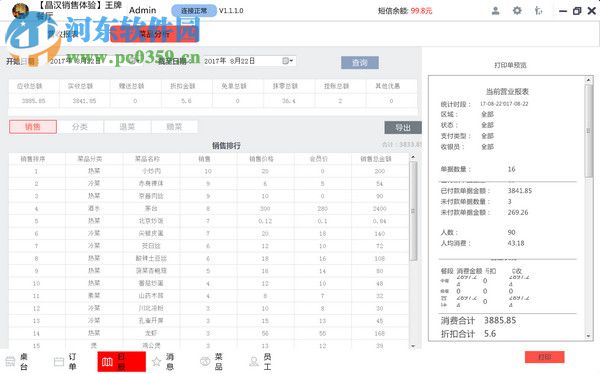The image size is (600, 374).
Task: Click the icon right of the gear
Action: coord(538,11)
